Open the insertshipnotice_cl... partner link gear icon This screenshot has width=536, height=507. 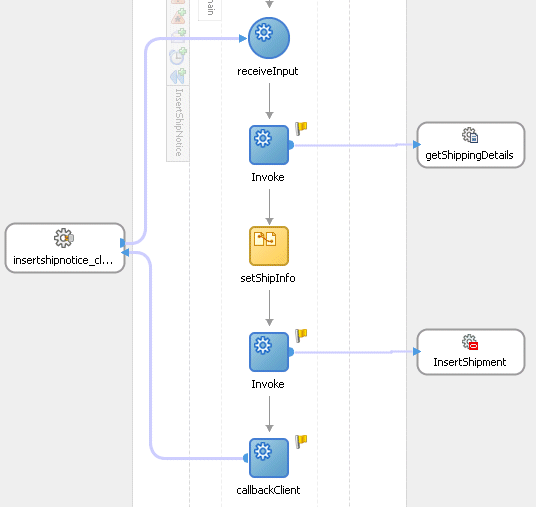tap(64, 238)
